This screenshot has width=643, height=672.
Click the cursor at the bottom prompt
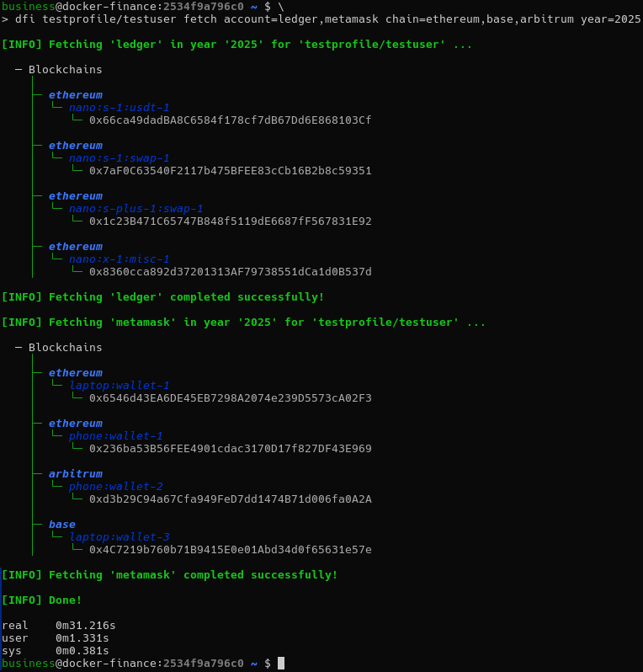(x=281, y=664)
